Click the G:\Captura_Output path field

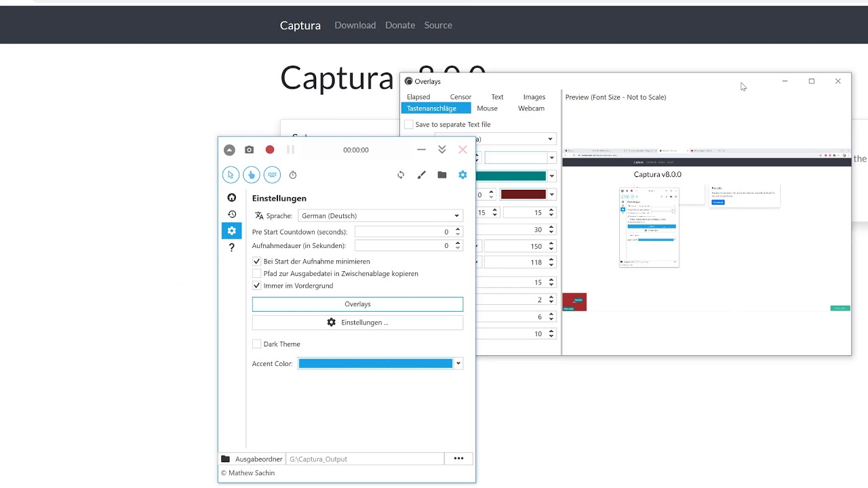365,459
